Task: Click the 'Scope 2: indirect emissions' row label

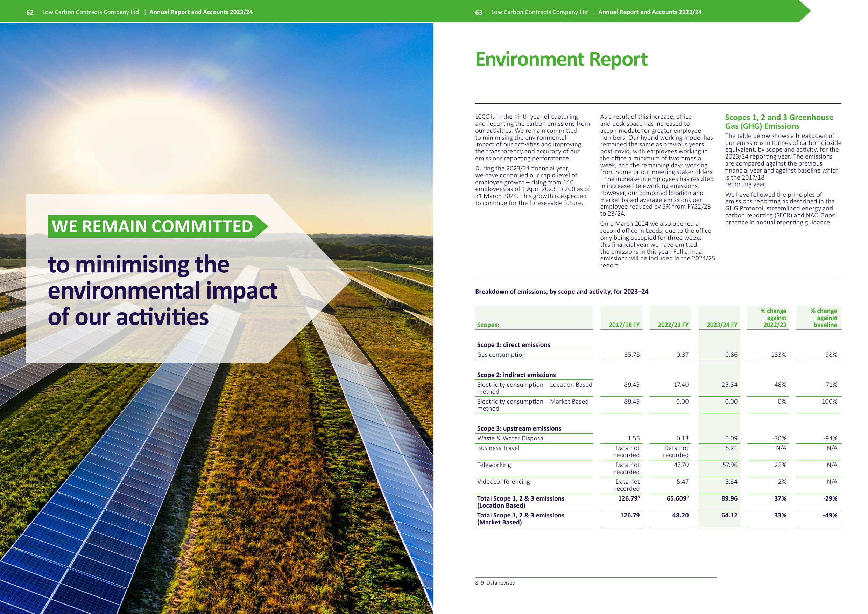Action: coord(516,375)
